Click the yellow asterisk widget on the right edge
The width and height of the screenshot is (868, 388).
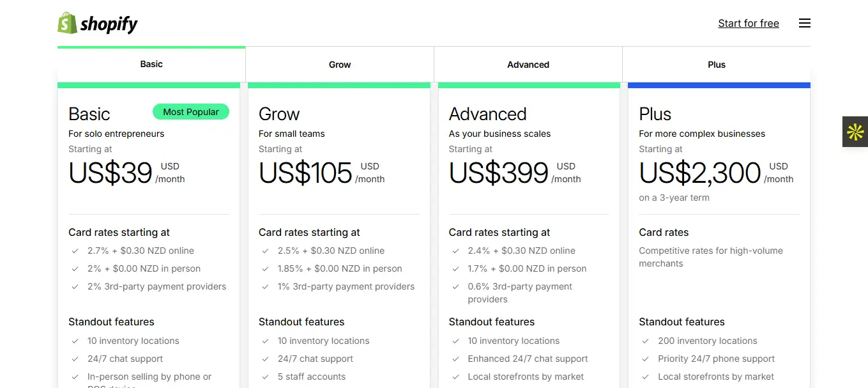[855, 132]
